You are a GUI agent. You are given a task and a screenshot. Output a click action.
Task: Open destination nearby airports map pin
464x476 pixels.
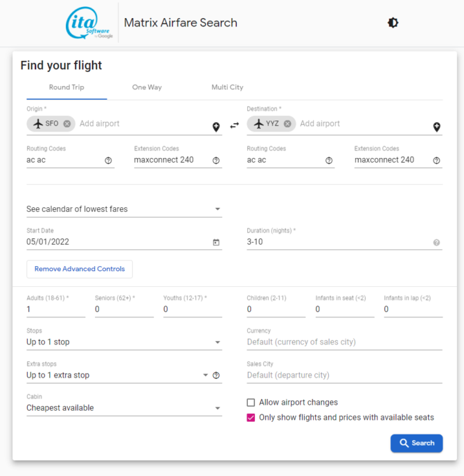point(436,127)
